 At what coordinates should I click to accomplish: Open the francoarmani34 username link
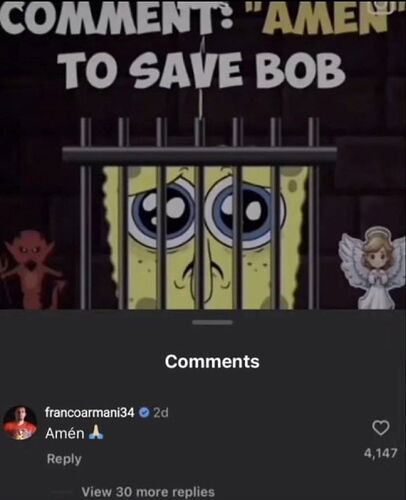click(x=90, y=413)
